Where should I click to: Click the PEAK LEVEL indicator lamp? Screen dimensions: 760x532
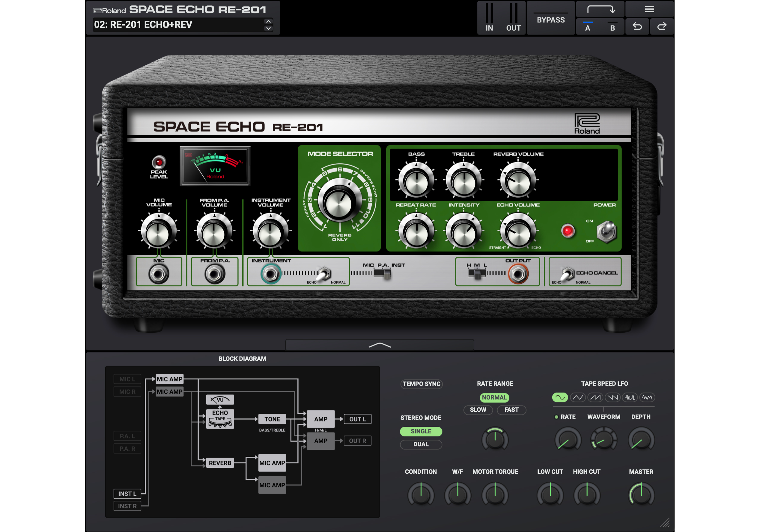[159, 162]
